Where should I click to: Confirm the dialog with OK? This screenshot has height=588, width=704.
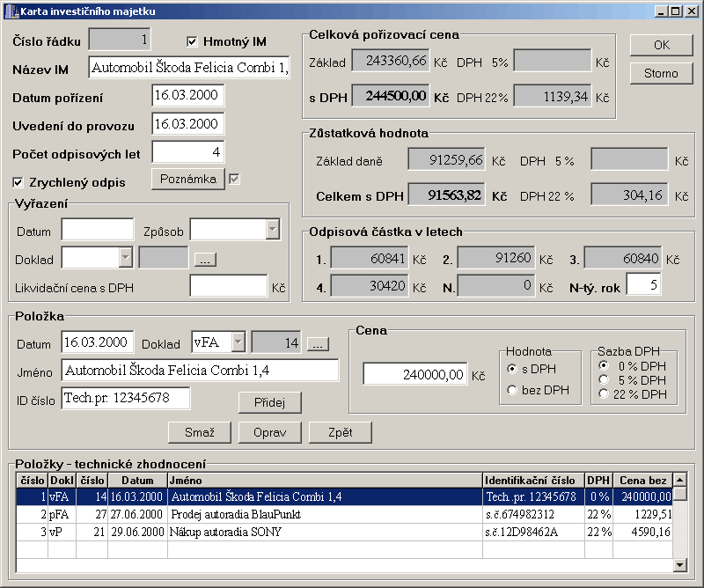[662, 45]
